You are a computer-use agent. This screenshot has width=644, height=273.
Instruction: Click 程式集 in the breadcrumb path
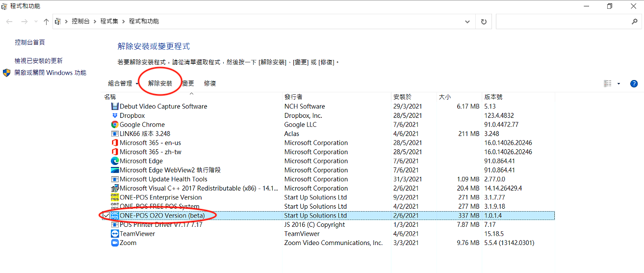110,22
